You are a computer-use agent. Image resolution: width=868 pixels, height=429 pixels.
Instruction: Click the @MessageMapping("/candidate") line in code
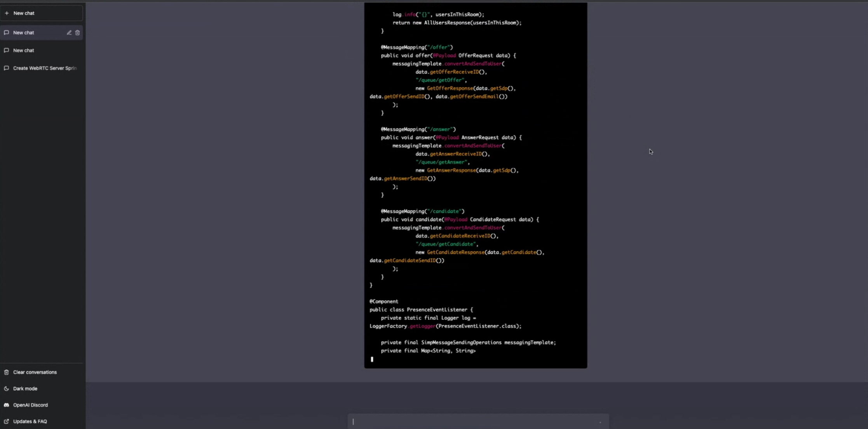click(422, 211)
